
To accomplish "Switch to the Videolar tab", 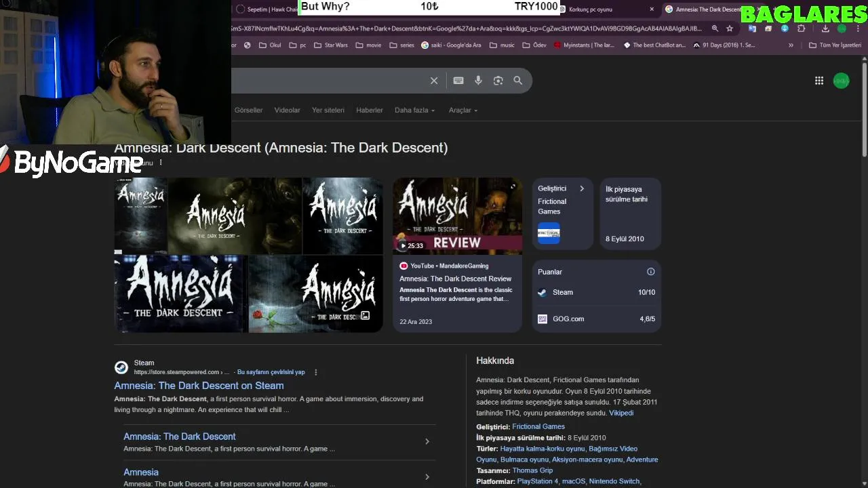I will [x=287, y=110].
